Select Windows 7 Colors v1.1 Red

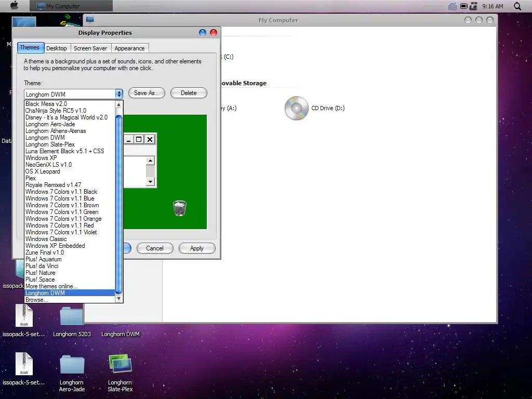click(70, 225)
